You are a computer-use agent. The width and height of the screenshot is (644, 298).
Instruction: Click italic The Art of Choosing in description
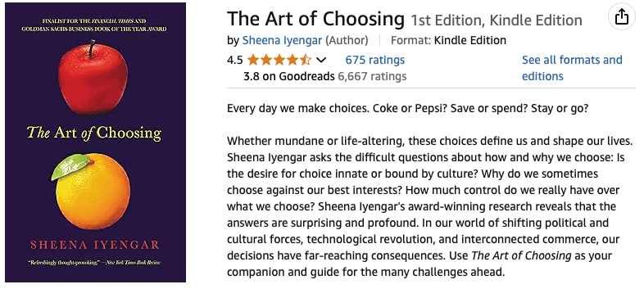521,255
